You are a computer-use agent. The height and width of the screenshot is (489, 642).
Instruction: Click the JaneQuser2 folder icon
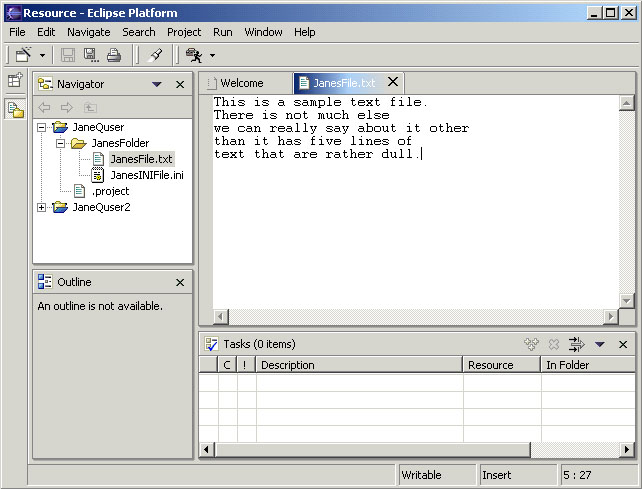[x=60, y=207]
